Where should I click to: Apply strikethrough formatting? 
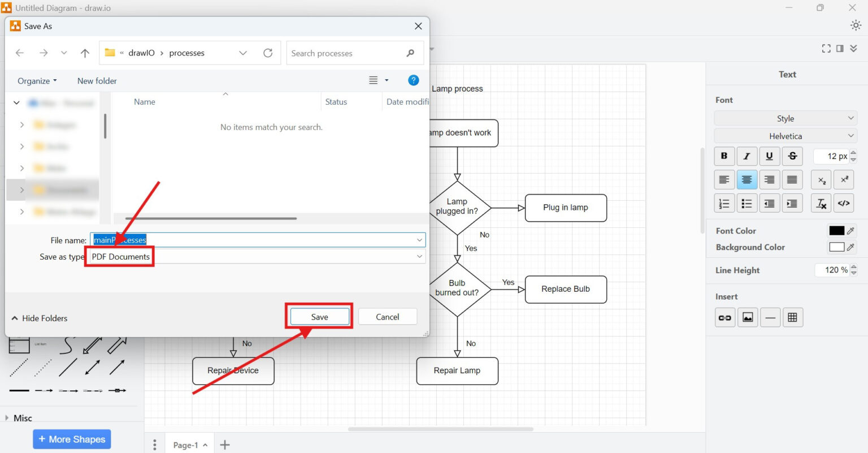(792, 156)
